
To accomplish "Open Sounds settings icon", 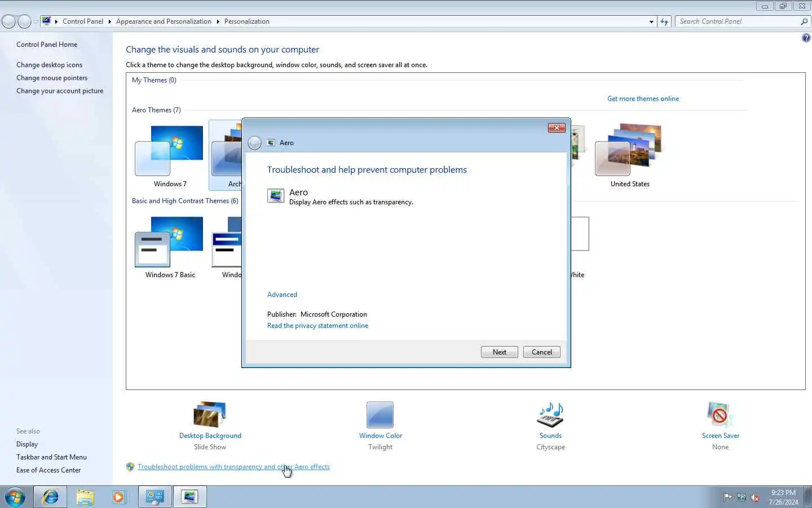I will click(x=550, y=415).
